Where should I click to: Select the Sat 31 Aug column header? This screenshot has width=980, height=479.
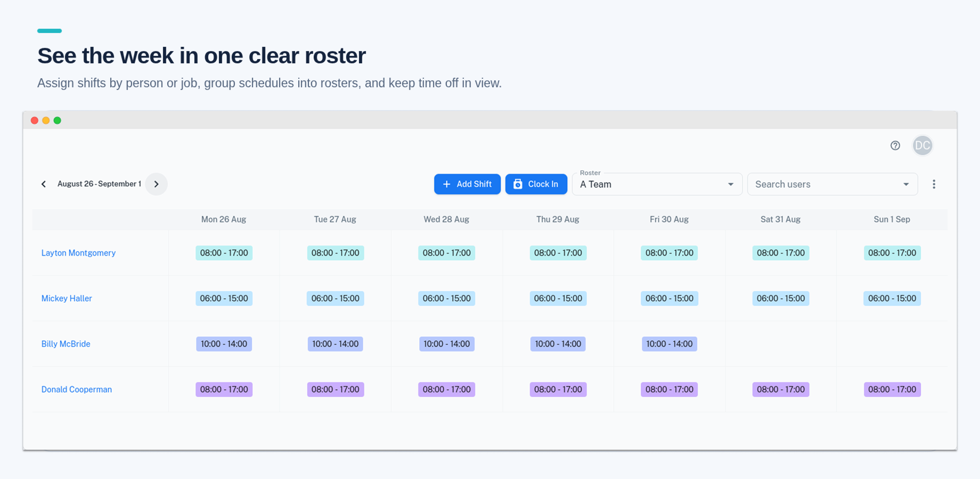pos(780,219)
